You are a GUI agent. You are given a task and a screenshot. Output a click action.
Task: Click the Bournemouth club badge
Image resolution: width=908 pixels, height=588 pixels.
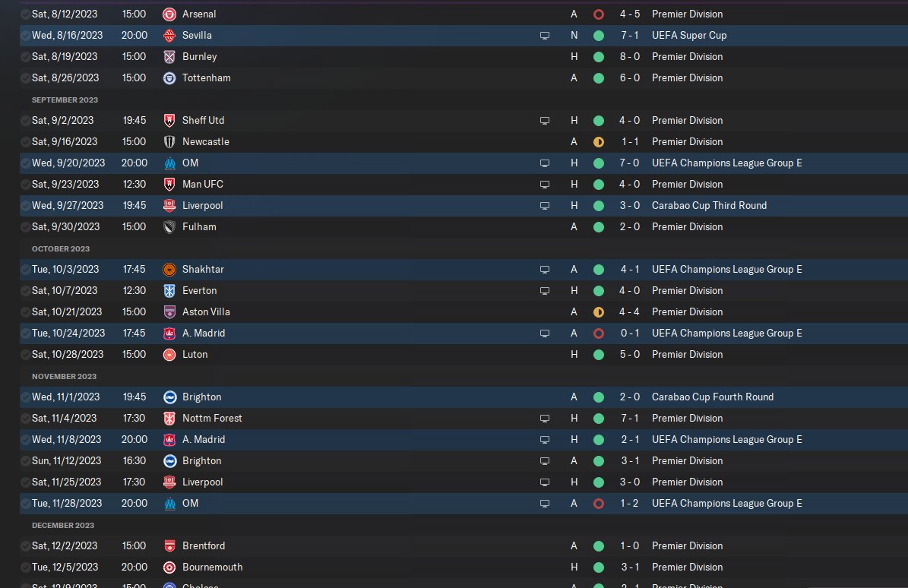[169, 567]
